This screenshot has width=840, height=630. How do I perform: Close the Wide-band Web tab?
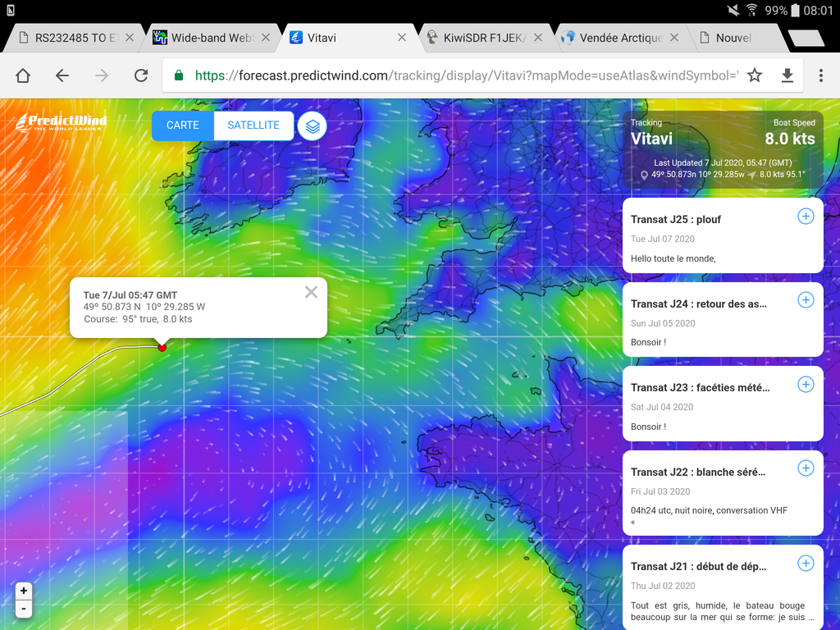[x=266, y=38]
